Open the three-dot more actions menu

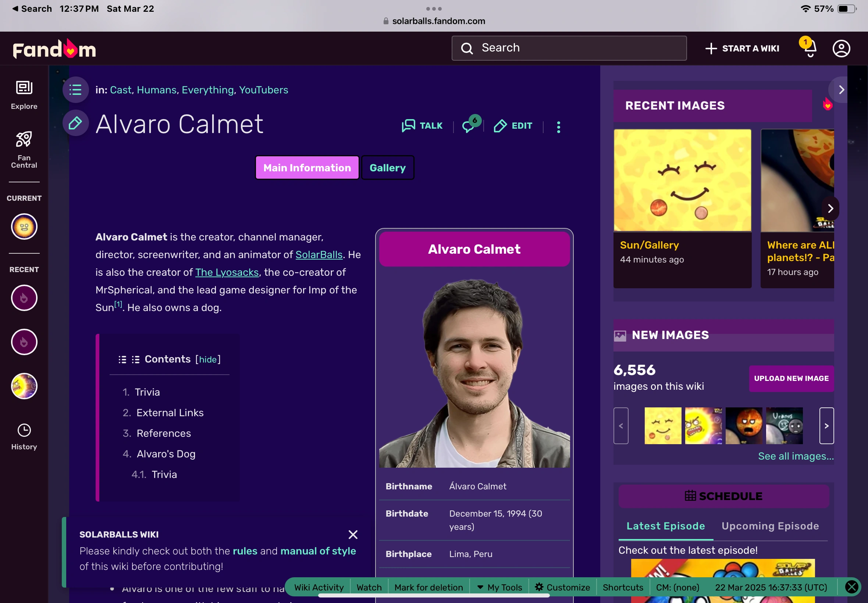point(558,126)
